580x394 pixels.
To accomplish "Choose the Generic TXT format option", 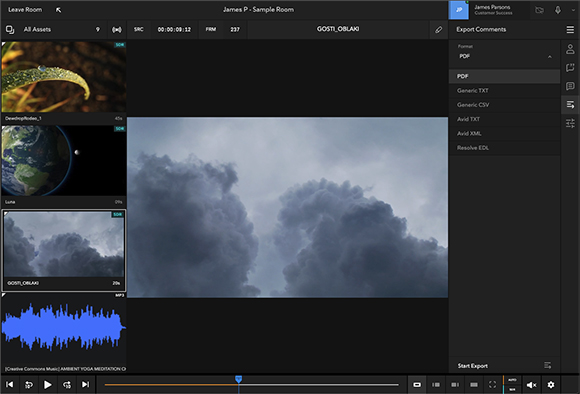I will [x=504, y=91].
